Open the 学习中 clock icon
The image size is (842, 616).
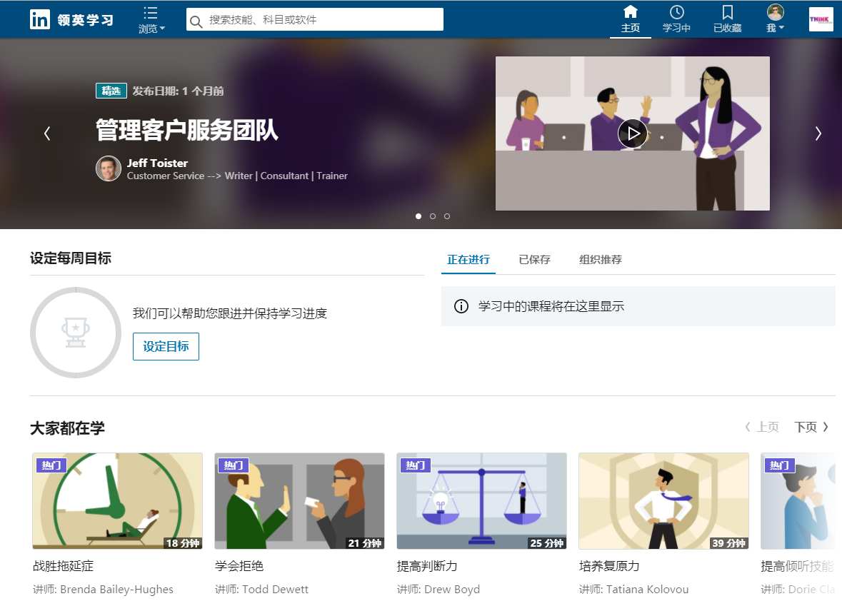click(676, 19)
